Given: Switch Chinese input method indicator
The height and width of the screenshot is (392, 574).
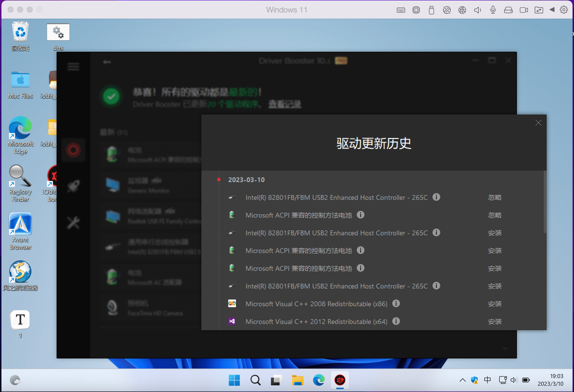Looking at the screenshot, I should click(487, 380).
